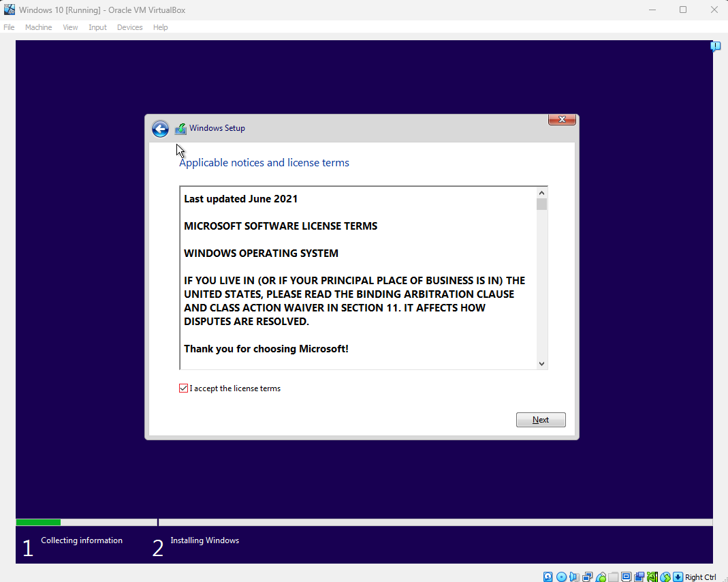Image resolution: width=728 pixels, height=582 pixels.
Task: Click the back arrow in Windows Setup
Action: tap(160, 129)
